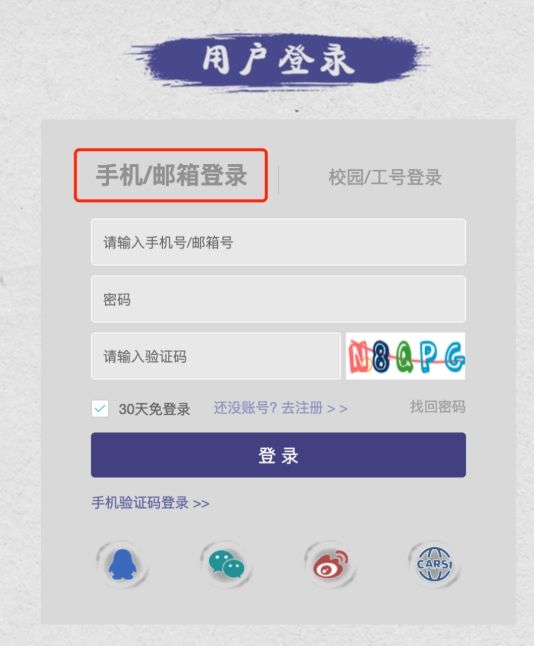Click the > > arrows after 去注册
This screenshot has width=534, height=646.
click(337, 409)
